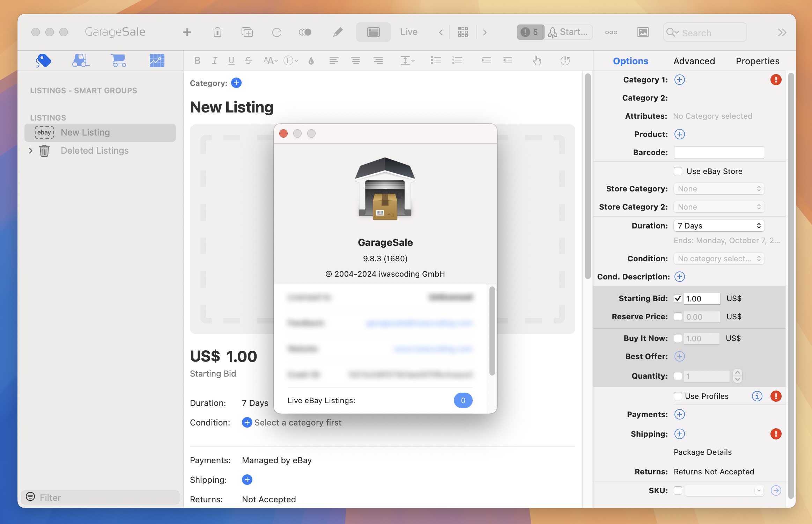Click the Start listing rocket button
This screenshot has width=812, height=524.
tap(568, 32)
